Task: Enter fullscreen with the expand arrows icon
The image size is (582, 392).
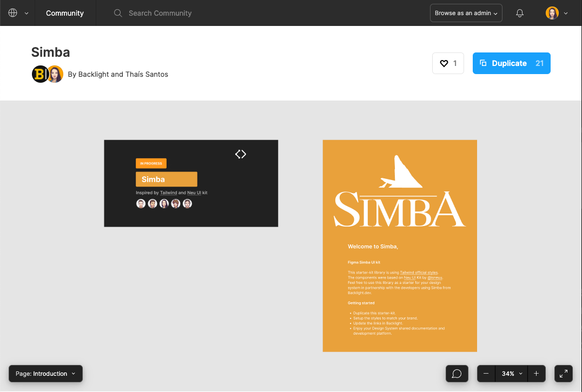Action: pos(564,374)
